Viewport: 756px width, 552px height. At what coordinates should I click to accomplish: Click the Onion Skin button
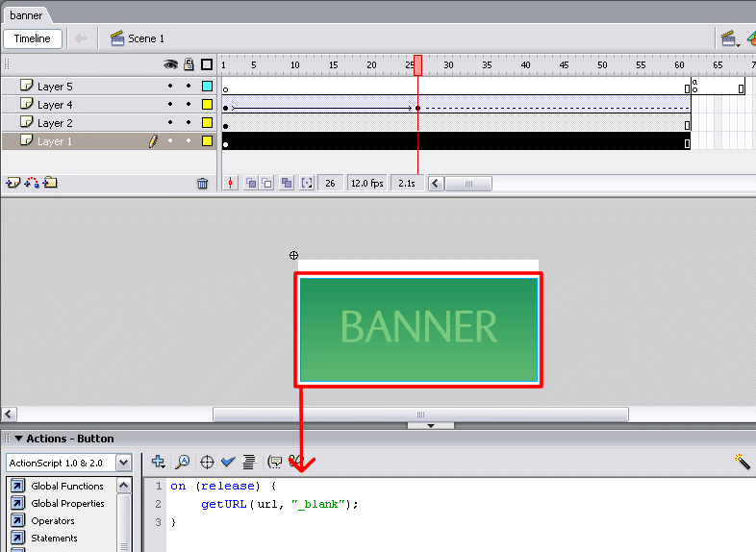tap(250, 183)
